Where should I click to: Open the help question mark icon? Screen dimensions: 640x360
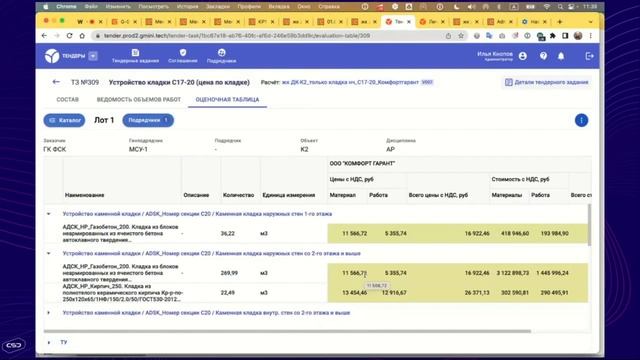[543, 56]
